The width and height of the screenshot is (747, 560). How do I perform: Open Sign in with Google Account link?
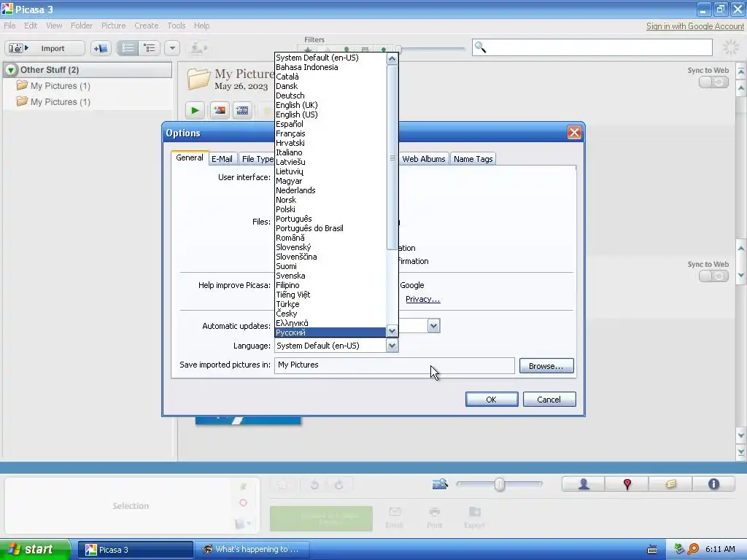tap(695, 26)
